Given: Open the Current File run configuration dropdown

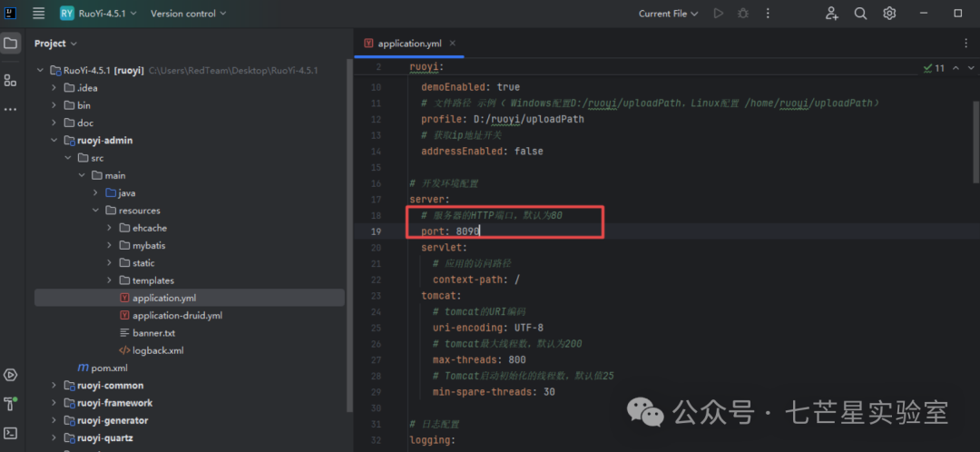Looking at the screenshot, I should pyautogui.click(x=668, y=13).
